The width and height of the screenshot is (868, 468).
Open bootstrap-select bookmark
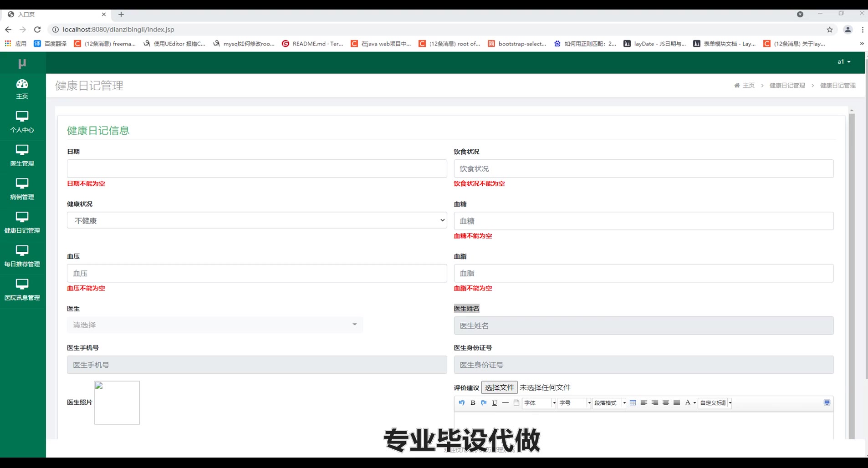pyautogui.click(x=517, y=44)
